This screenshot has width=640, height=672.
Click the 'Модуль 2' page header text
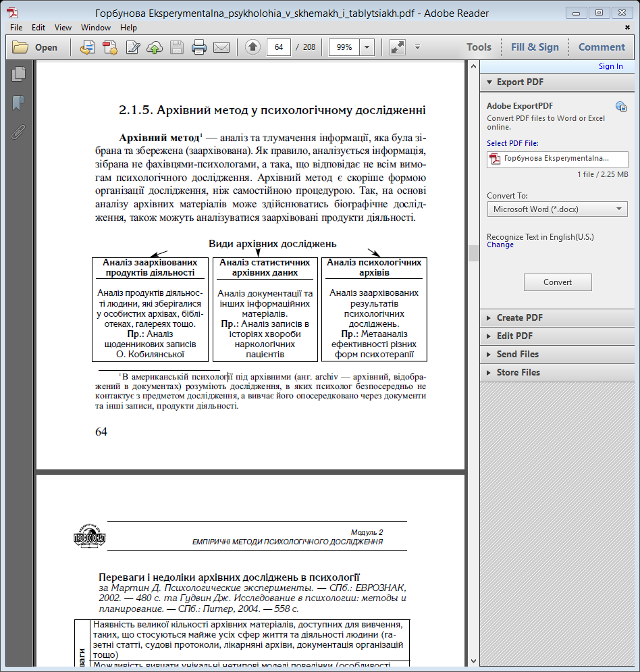[367, 532]
